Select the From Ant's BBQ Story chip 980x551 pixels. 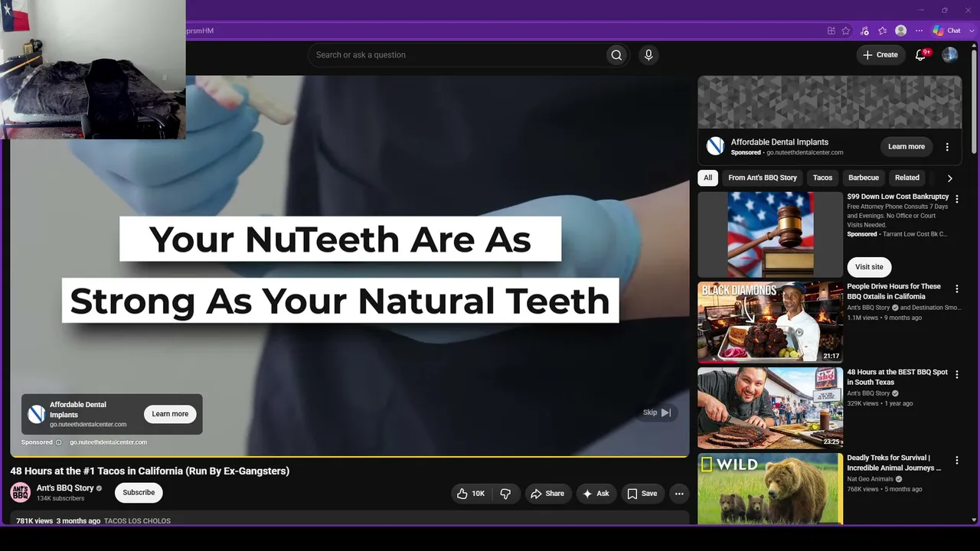click(763, 178)
